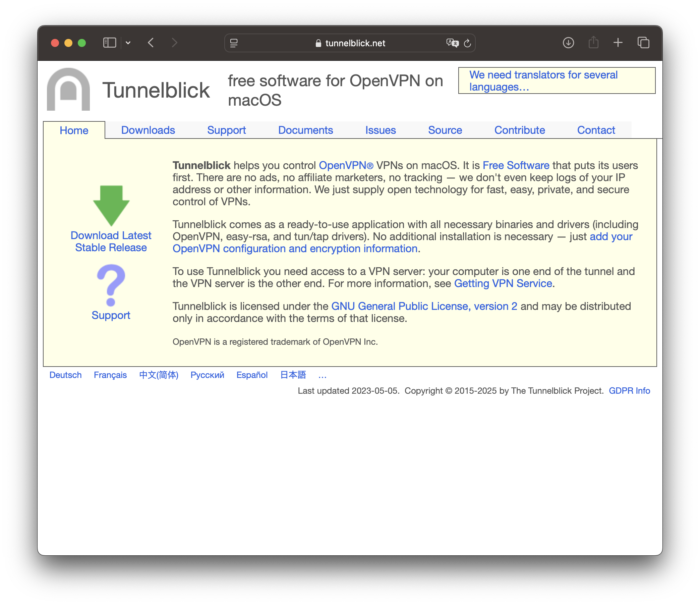Open the GNU General Public License link

tap(424, 306)
